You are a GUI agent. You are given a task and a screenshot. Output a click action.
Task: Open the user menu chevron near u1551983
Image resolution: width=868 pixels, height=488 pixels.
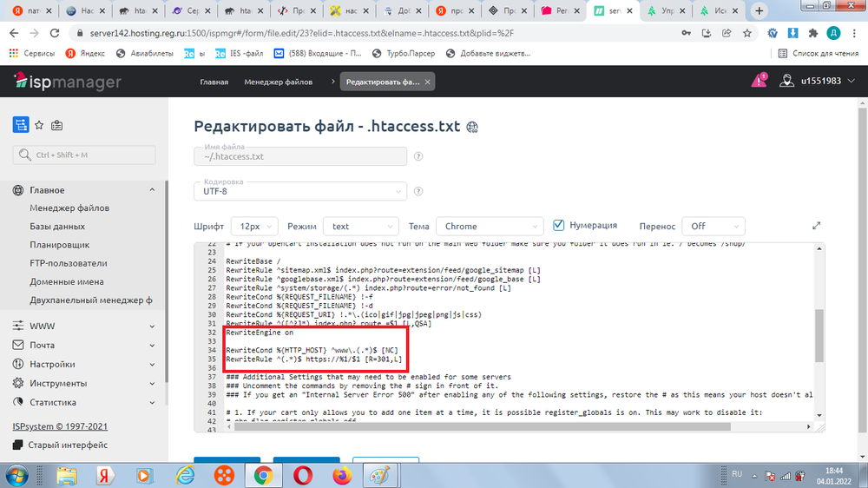[x=852, y=81]
